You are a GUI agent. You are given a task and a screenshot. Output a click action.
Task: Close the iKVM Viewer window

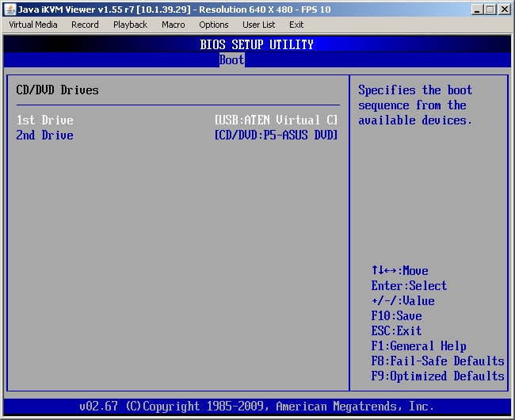[504, 10]
